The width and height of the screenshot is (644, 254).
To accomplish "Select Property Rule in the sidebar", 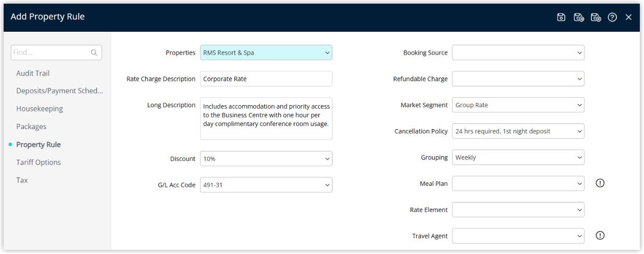I will pyautogui.click(x=38, y=145).
